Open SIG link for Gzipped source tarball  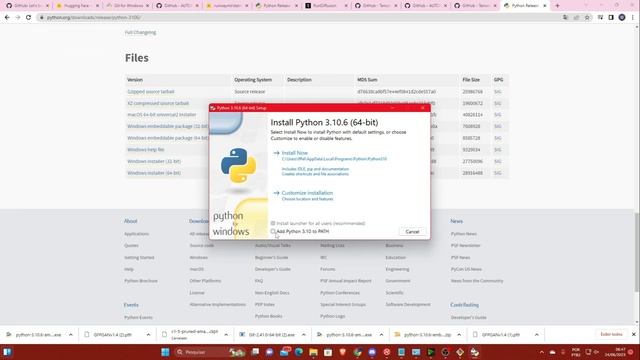pyautogui.click(x=497, y=91)
